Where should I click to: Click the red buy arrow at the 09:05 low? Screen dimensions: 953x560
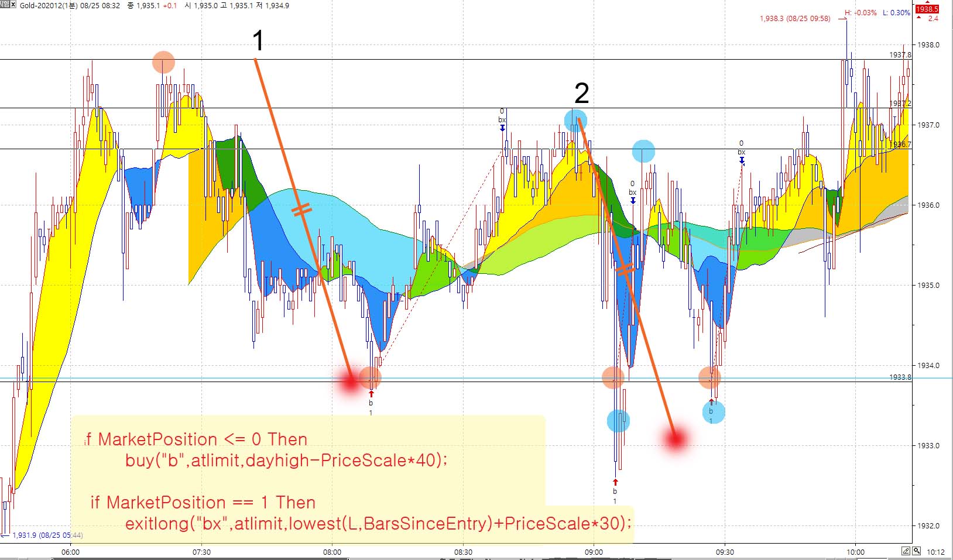615,483
